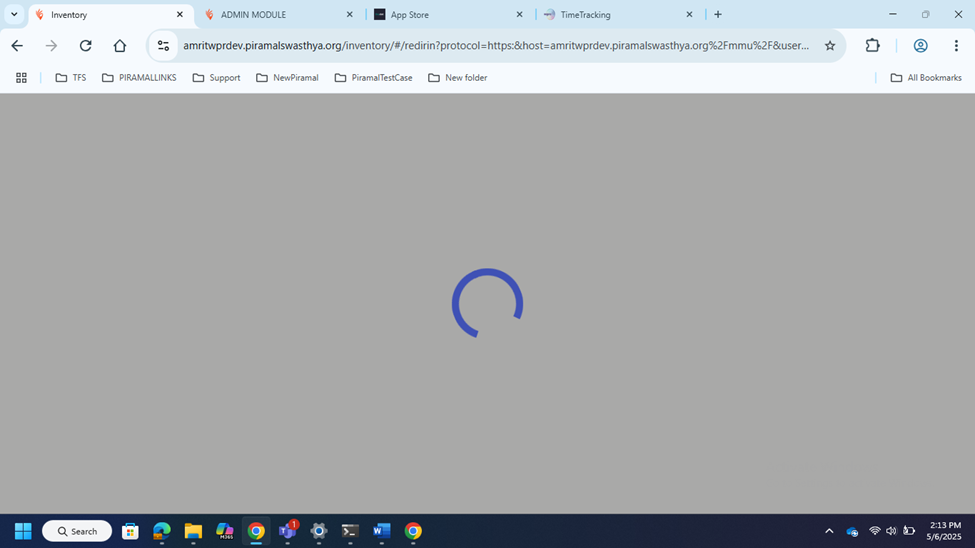The image size is (975, 548).
Task: Restore down the Chrome window
Action: click(x=925, y=14)
